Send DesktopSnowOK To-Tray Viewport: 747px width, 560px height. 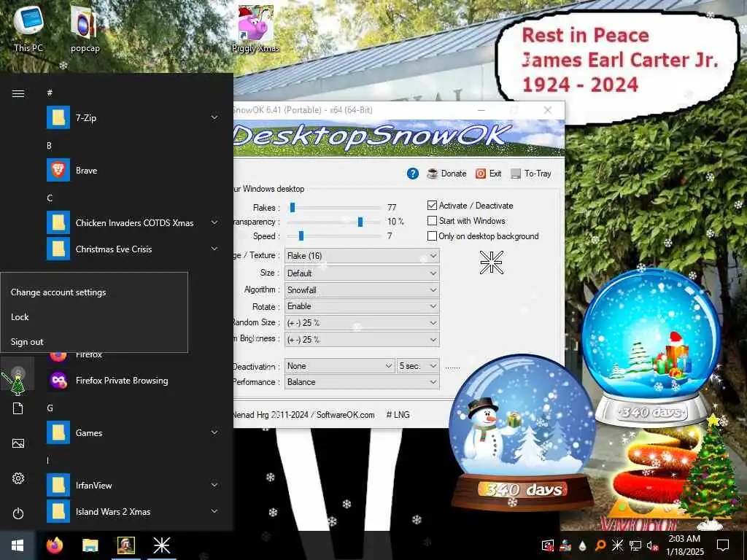click(x=531, y=174)
